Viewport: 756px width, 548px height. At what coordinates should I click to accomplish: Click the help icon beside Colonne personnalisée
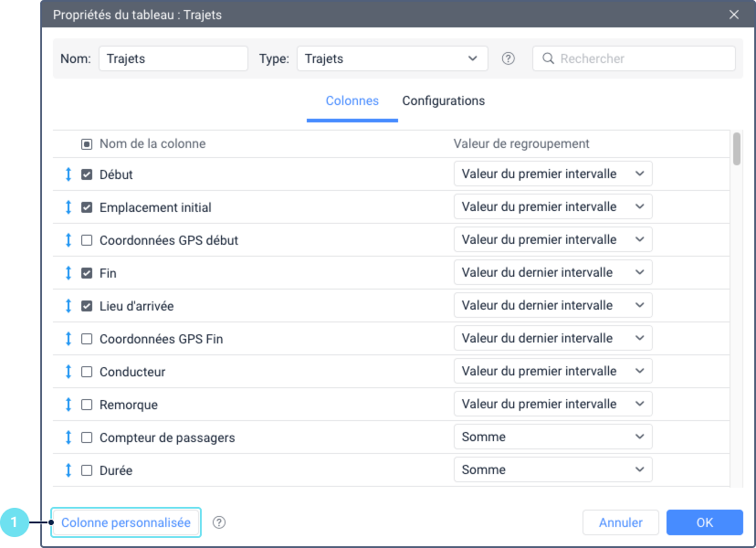[219, 522]
